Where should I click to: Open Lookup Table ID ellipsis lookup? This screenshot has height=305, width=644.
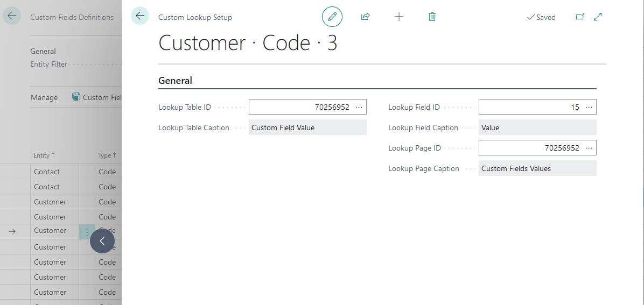(359, 107)
